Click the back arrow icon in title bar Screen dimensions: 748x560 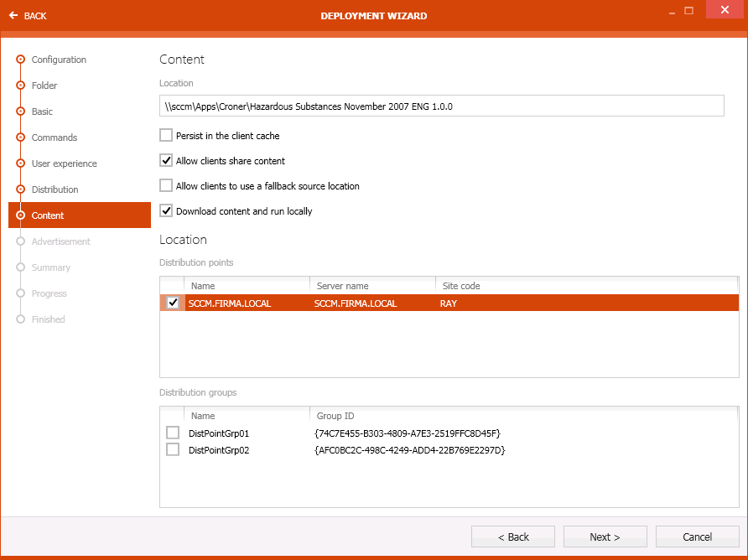click(x=13, y=15)
